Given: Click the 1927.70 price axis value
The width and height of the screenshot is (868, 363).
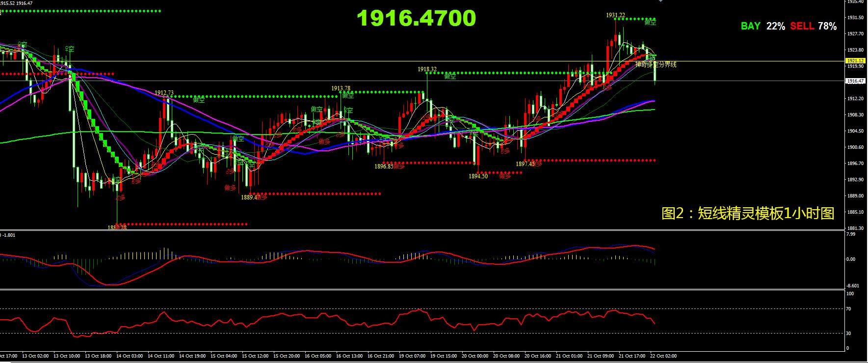Looking at the screenshot, I should point(855,34).
